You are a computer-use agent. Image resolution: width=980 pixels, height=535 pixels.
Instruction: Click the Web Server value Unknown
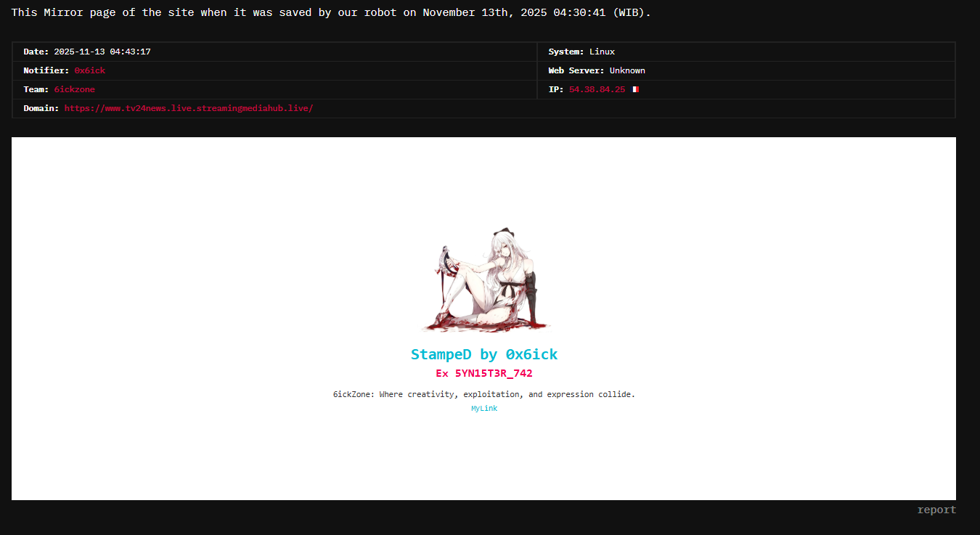pyautogui.click(x=627, y=70)
